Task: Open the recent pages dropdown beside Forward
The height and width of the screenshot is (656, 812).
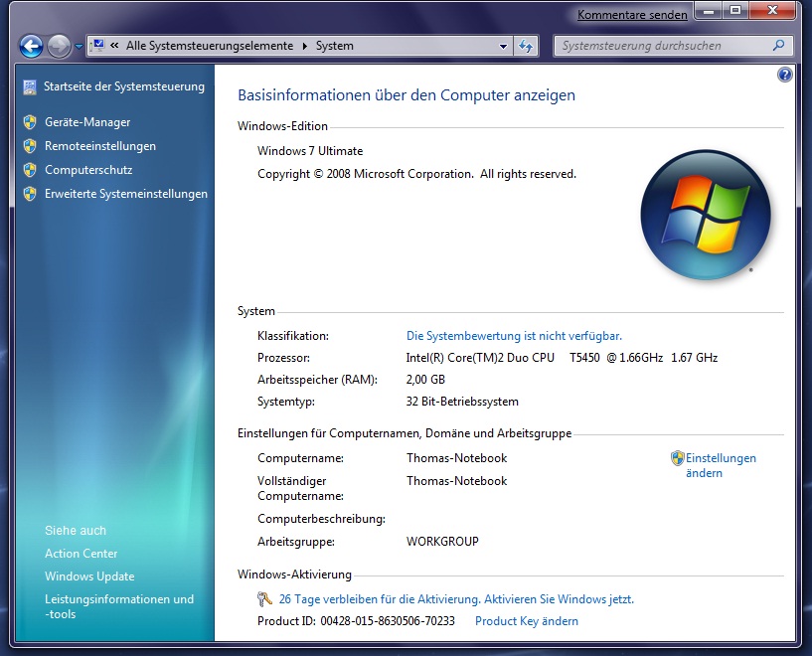Action: pyautogui.click(x=79, y=47)
